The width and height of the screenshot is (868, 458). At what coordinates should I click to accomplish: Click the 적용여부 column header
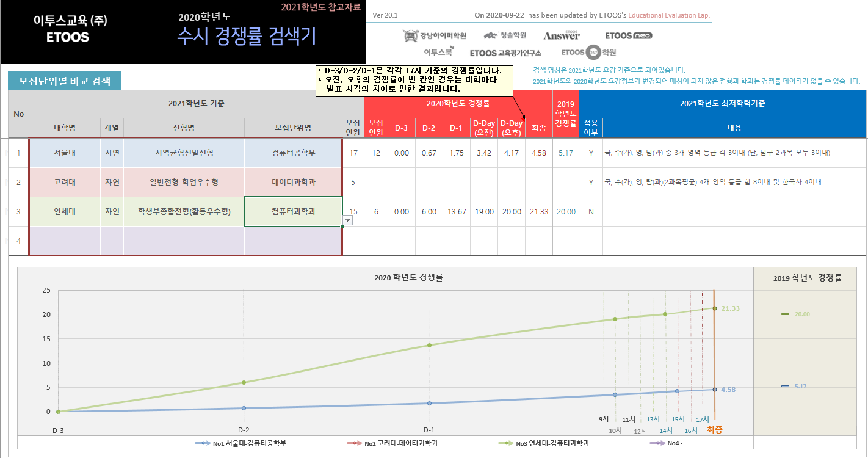tap(590, 128)
